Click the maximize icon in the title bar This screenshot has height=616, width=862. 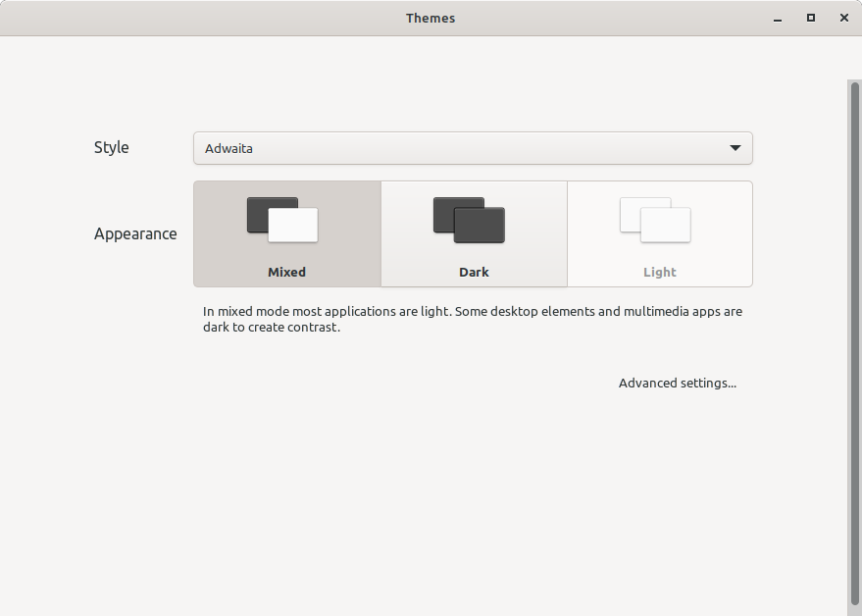coord(811,18)
